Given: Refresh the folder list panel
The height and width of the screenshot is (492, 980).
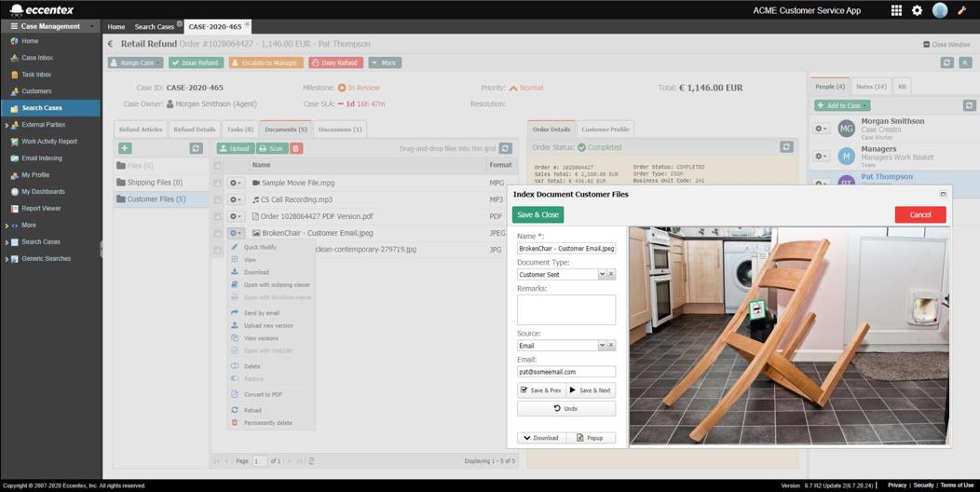Looking at the screenshot, I should tap(197, 148).
